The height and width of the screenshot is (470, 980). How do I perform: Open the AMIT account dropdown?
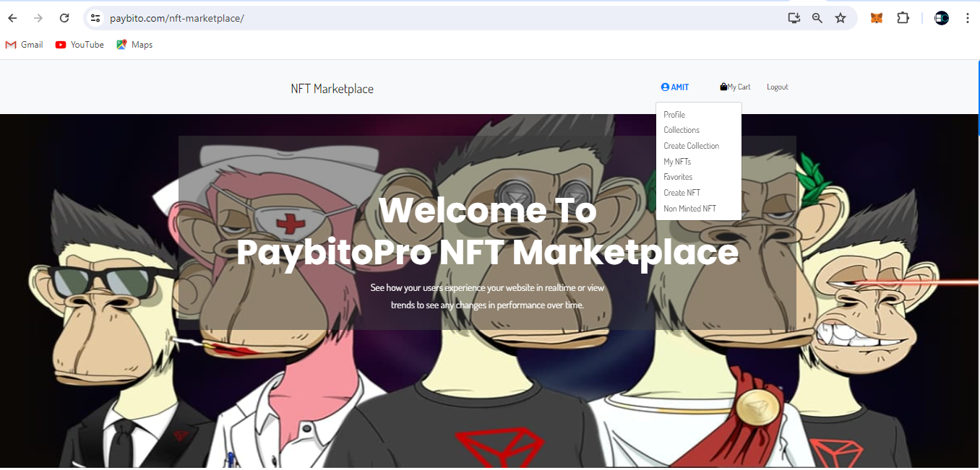(675, 87)
